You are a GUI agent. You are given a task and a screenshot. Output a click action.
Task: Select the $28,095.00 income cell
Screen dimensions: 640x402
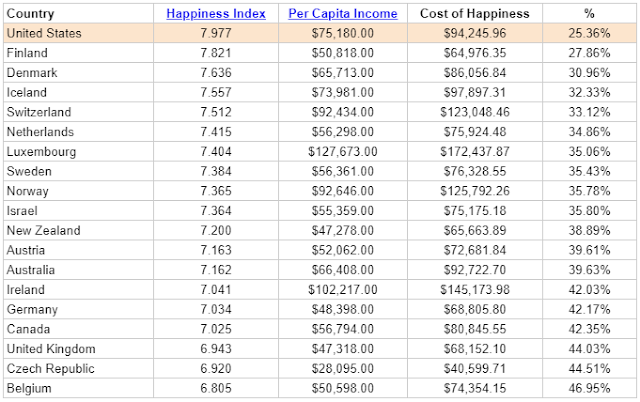point(343,369)
